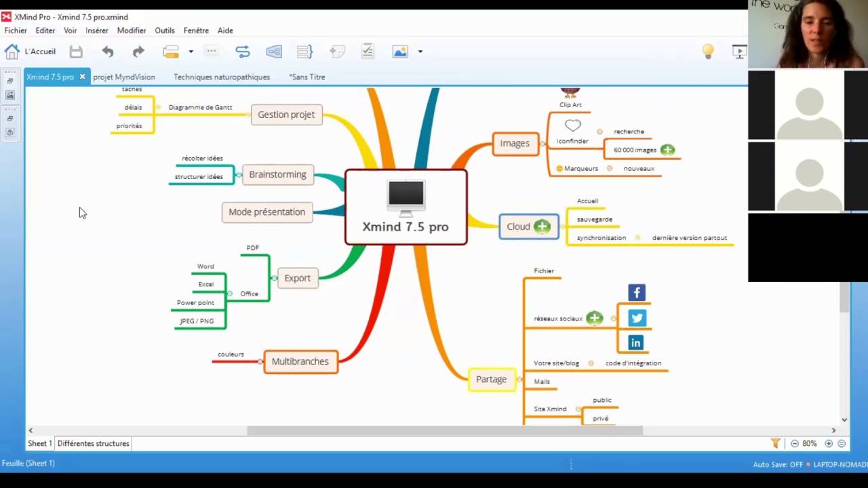The image size is (868, 488).
Task: Select the Images topic node
Action: (x=515, y=143)
